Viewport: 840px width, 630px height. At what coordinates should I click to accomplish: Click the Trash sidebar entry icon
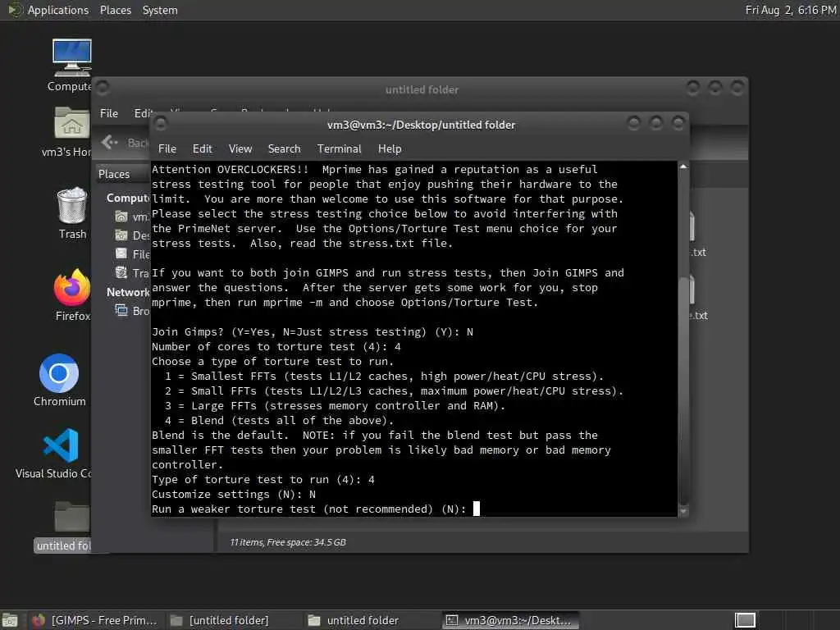pyautogui.click(x=121, y=272)
